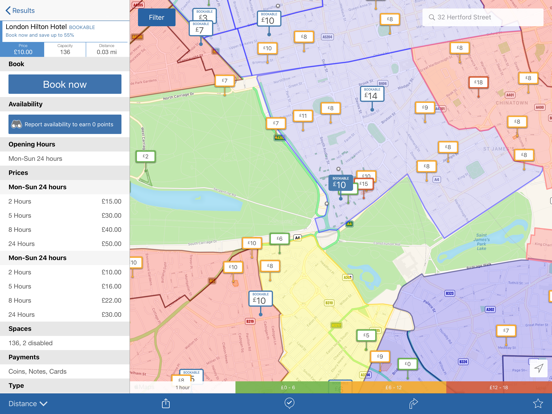Tap the £6 - 12 orange legend segment
Screen dimensions: 552x414
393,387
